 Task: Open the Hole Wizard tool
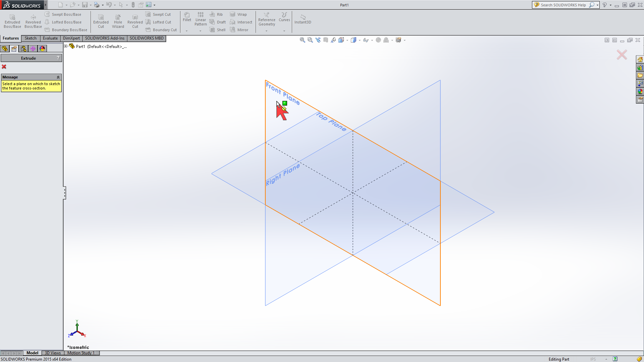[118, 20]
